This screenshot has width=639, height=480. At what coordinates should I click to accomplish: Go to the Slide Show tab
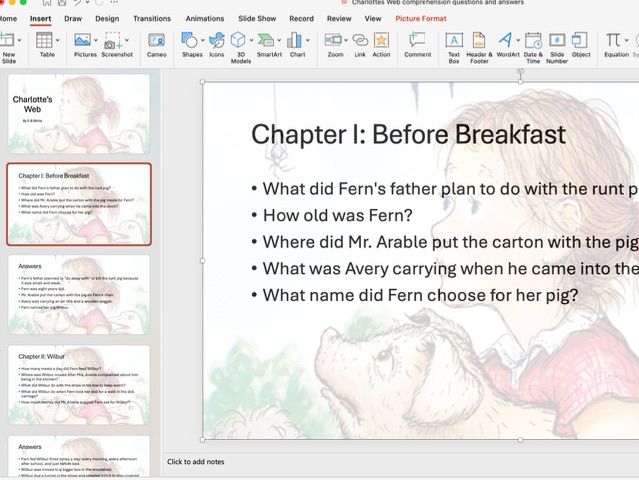[257, 19]
